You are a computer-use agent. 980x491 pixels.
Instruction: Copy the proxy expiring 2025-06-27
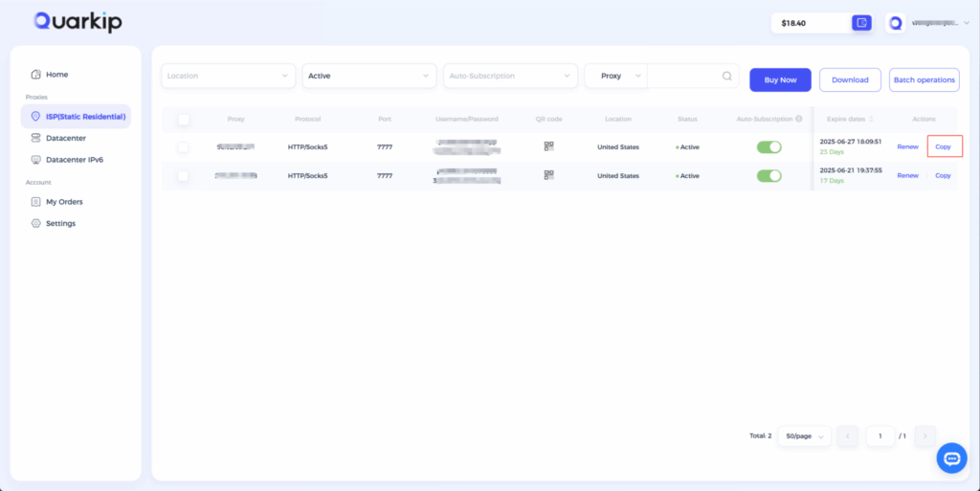point(943,146)
